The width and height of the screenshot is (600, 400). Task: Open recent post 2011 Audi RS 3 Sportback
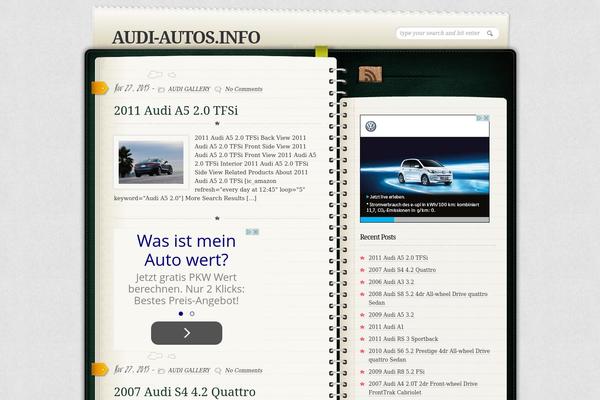coord(403,339)
